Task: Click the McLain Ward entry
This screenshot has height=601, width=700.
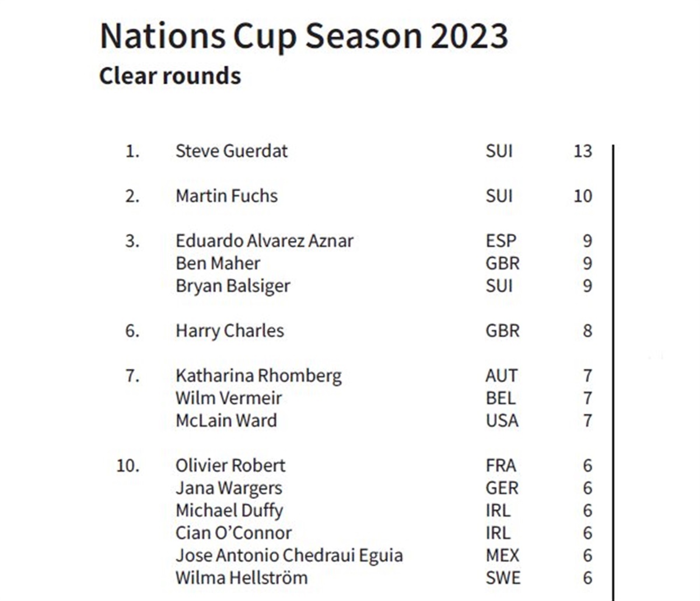Action: click(226, 421)
